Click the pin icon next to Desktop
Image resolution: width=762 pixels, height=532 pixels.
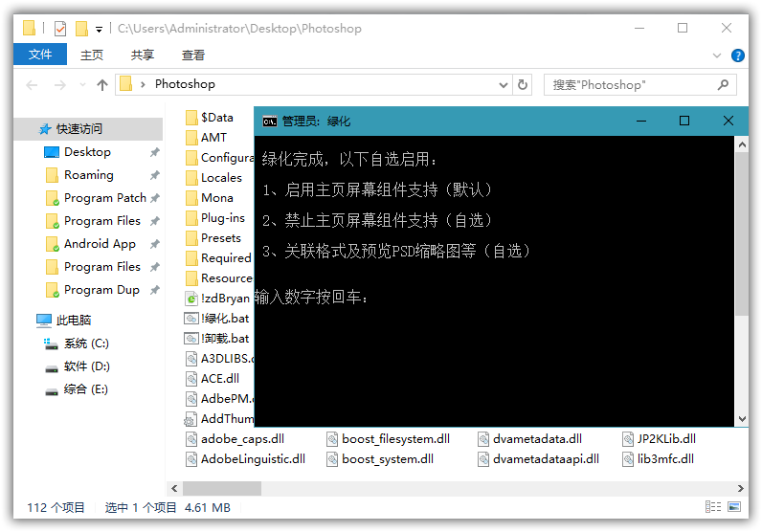tap(154, 152)
